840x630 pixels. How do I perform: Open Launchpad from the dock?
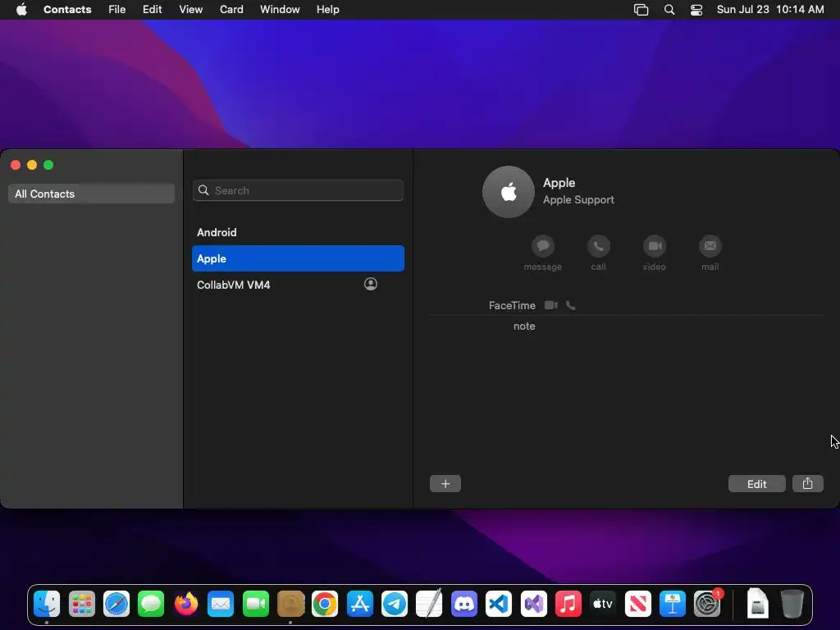pos(81,604)
